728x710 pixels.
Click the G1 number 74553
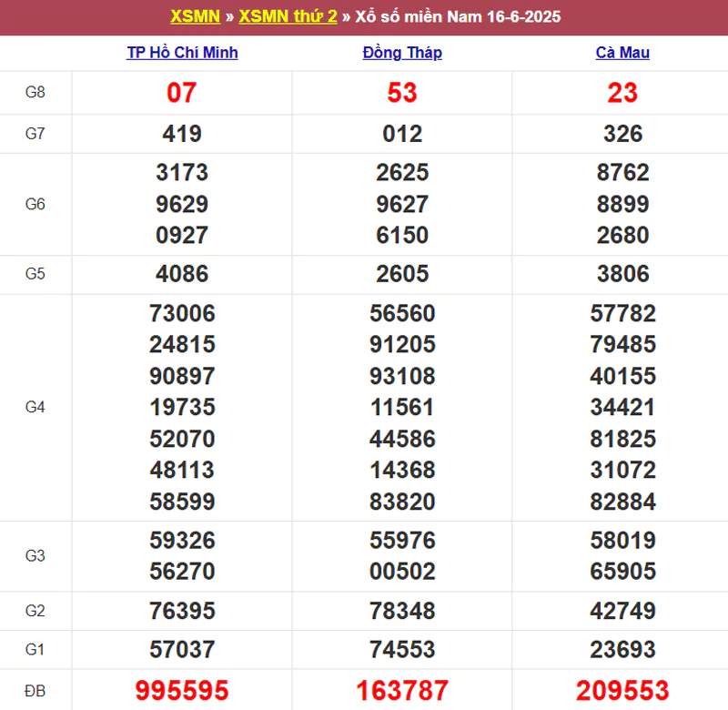[402, 649]
